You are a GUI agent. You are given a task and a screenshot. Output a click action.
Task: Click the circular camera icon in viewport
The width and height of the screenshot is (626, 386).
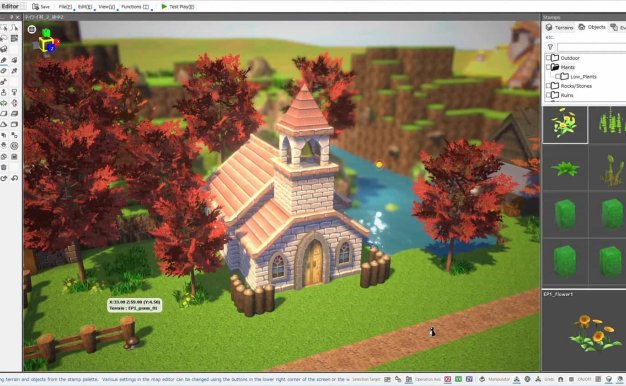click(32, 29)
